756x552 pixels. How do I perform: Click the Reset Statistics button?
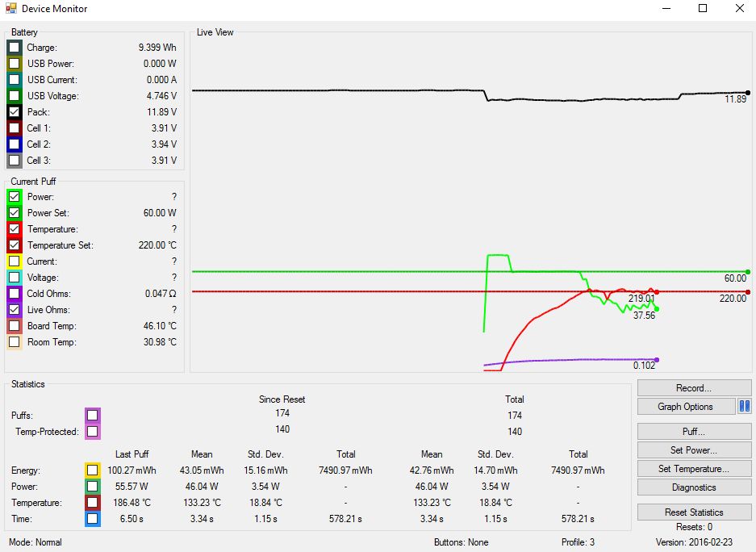(693, 512)
